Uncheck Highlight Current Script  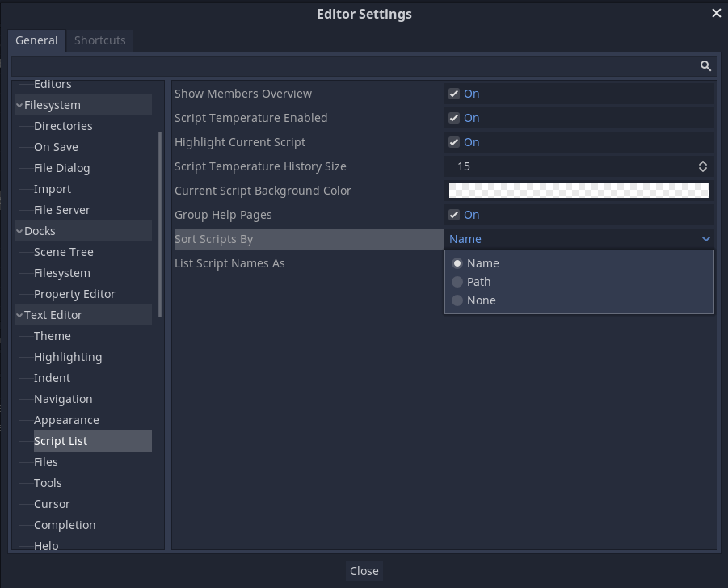click(454, 142)
